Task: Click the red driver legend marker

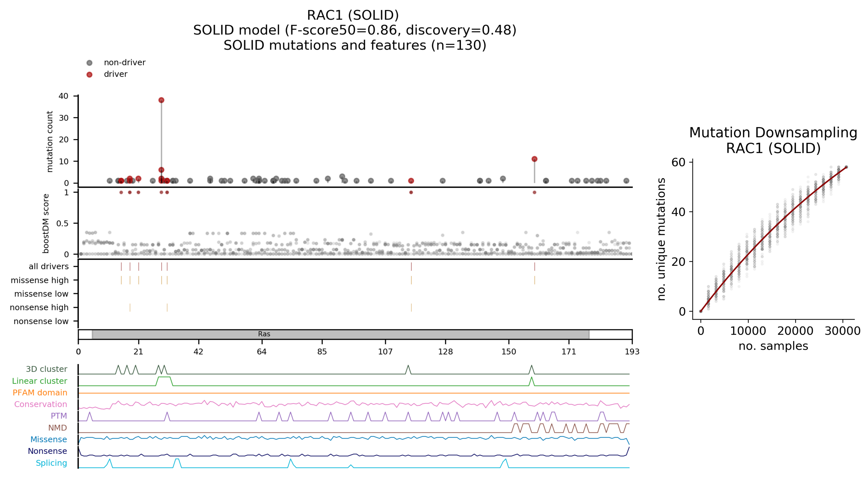Action: coord(89,75)
